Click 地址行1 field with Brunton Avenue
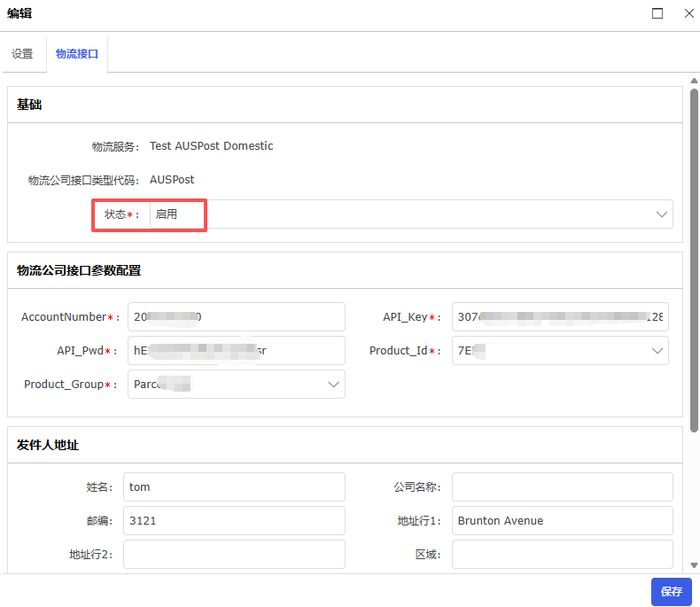The height and width of the screenshot is (607, 700). tap(562, 520)
